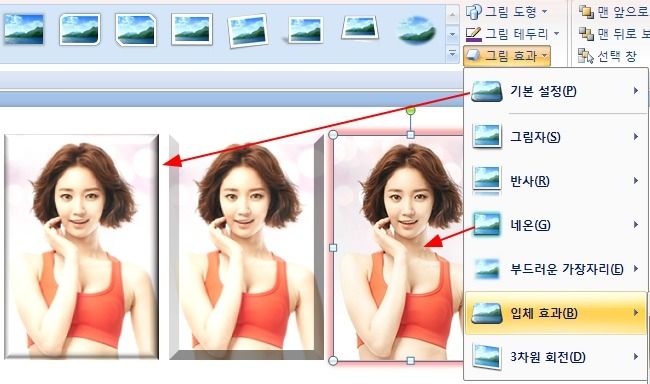The height and width of the screenshot is (384, 650).
Task: Select the middle gray-framed portrait picture
Action: 247,247
